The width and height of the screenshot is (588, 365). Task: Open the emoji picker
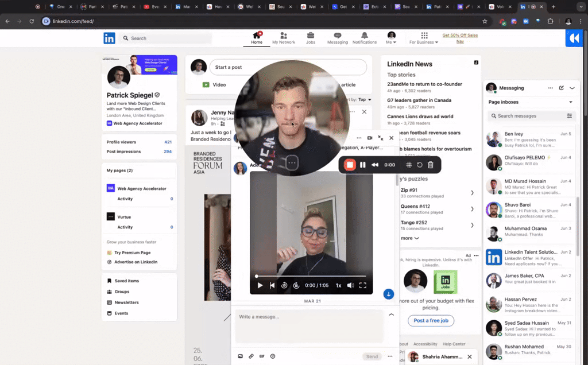click(x=273, y=356)
